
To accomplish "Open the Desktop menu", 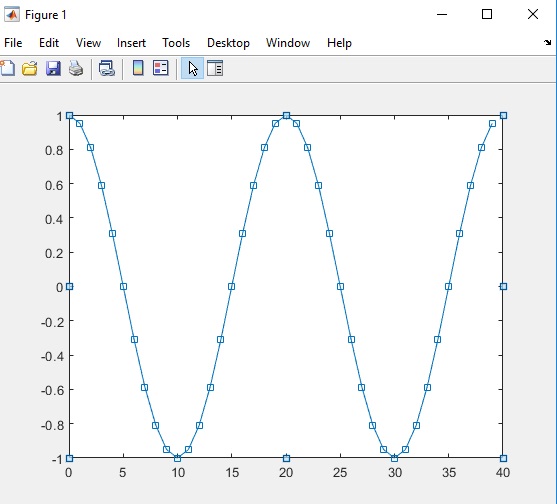I will click(x=228, y=43).
